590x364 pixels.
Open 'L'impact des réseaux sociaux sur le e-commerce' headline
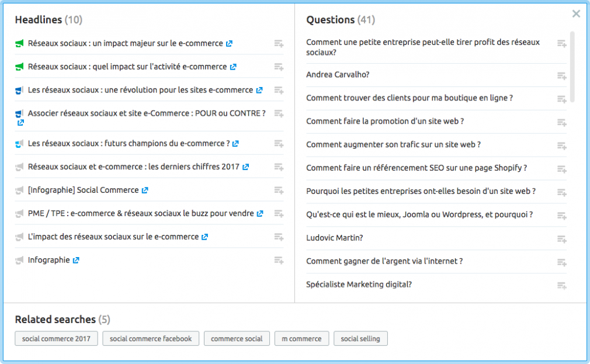pyautogui.click(x=113, y=237)
